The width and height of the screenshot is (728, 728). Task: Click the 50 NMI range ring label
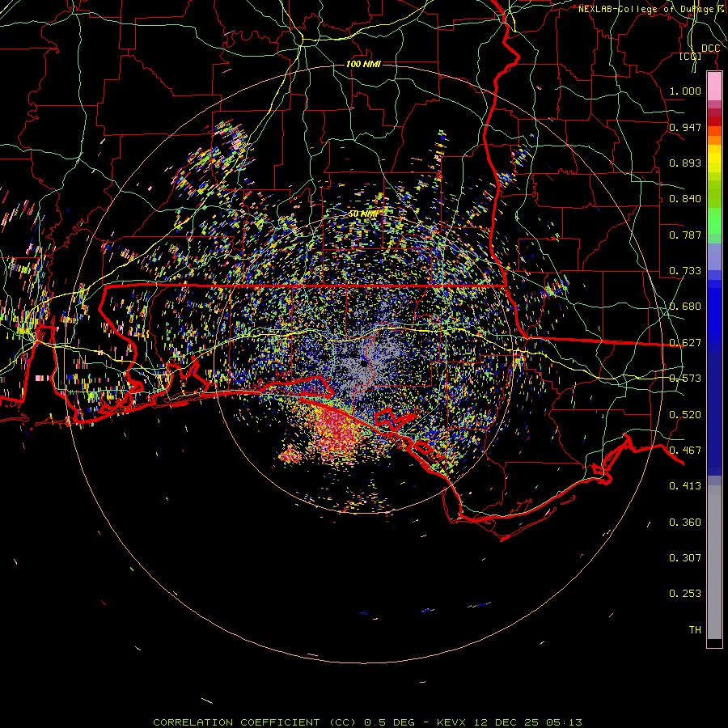click(x=363, y=214)
